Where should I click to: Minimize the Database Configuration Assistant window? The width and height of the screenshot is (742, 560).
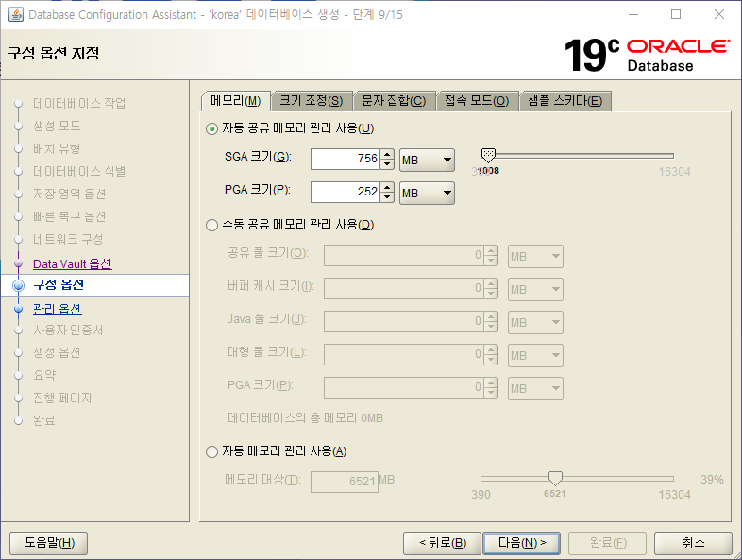point(633,14)
